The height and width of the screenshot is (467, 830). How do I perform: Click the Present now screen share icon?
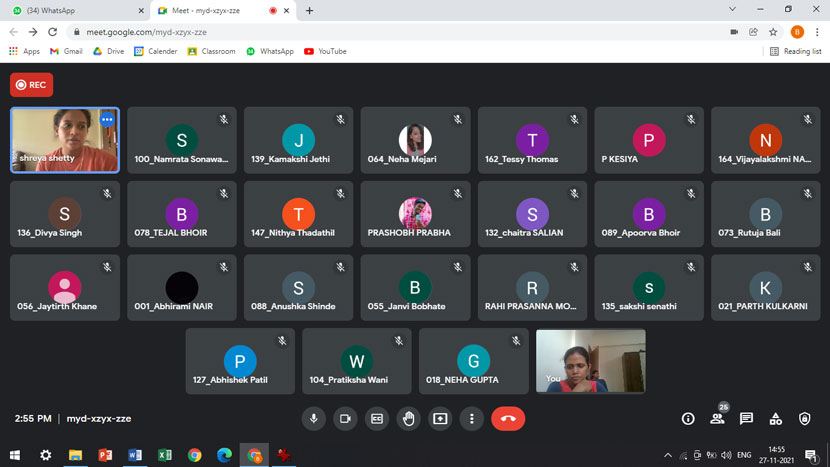coord(440,419)
